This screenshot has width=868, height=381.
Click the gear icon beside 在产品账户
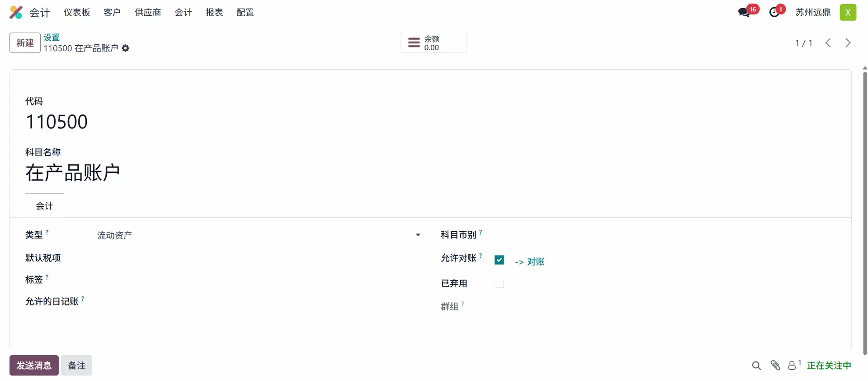[x=126, y=48]
